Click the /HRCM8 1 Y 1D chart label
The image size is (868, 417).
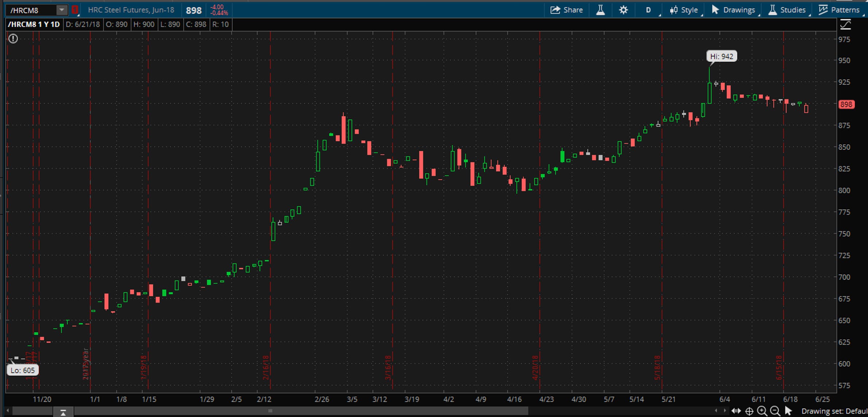[34, 24]
